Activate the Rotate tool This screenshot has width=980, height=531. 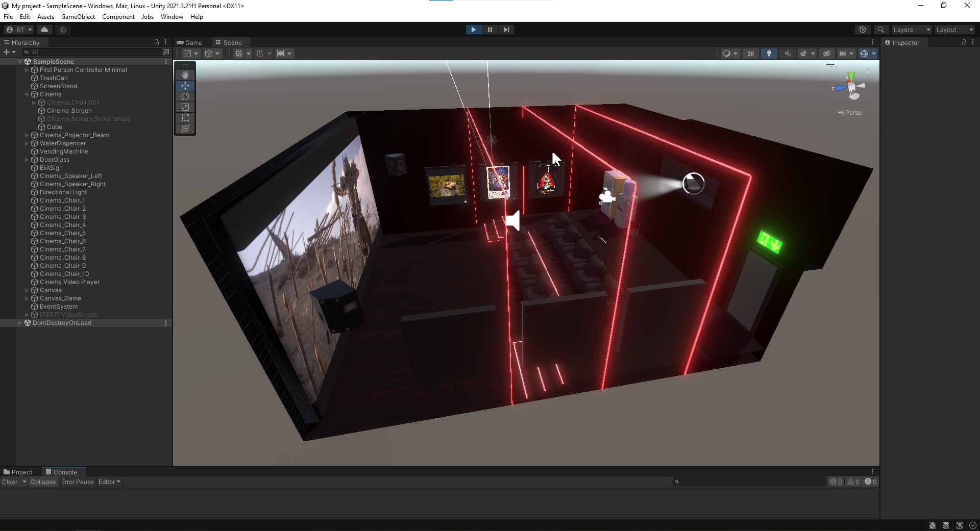point(185,96)
